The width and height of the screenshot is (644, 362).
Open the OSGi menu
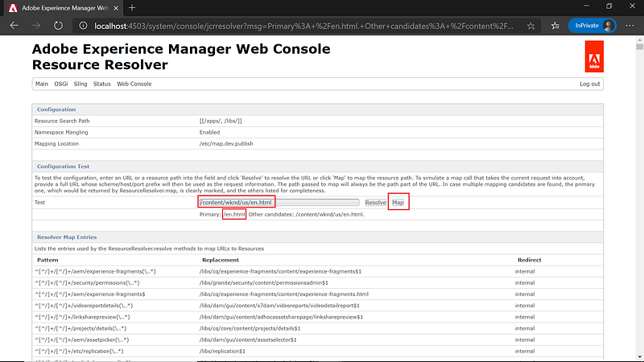[61, 84]
